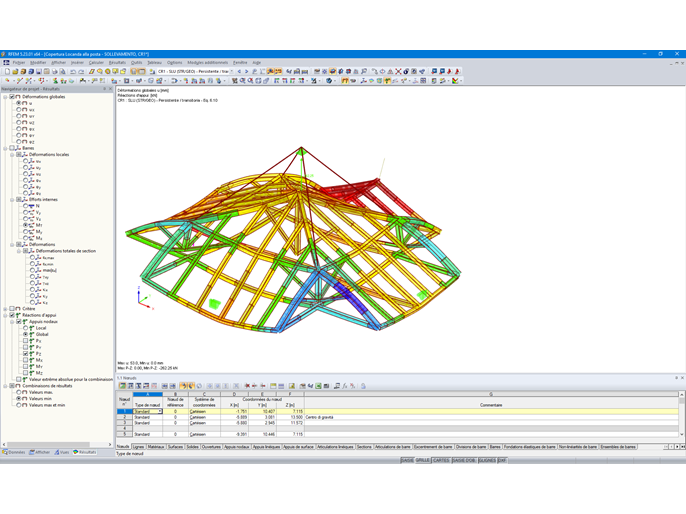686x514 pixels.
Task: Click the rightmost PDF icon in the top toolbar
Action: [x=457, y=71]
